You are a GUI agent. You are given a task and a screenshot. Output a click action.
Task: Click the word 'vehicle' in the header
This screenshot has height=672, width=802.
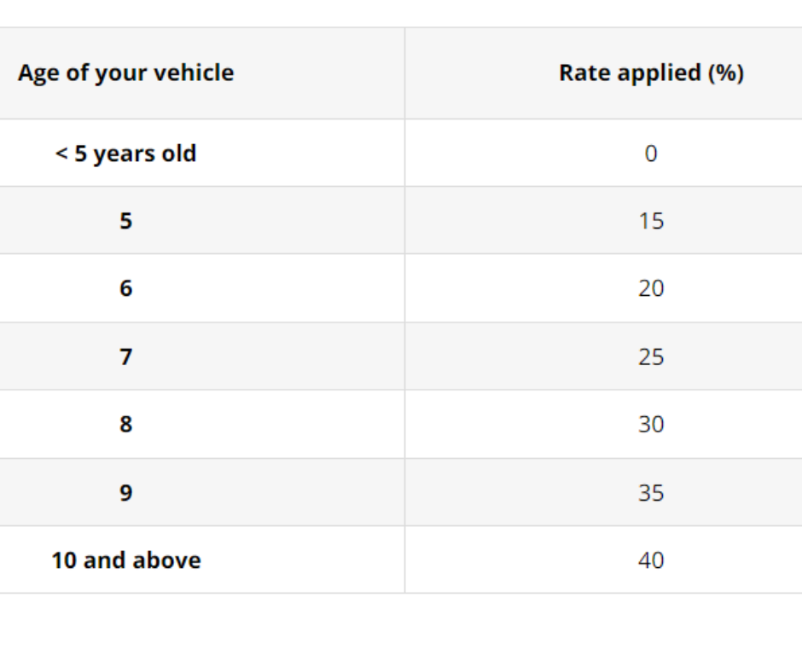coord(194,72)
